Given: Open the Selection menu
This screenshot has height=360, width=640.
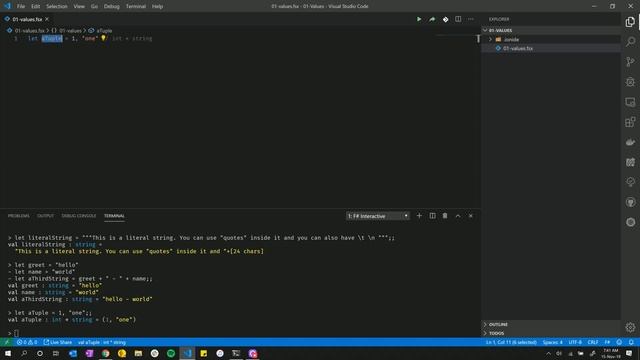Looking at the screenshot, I should (57, 6).
